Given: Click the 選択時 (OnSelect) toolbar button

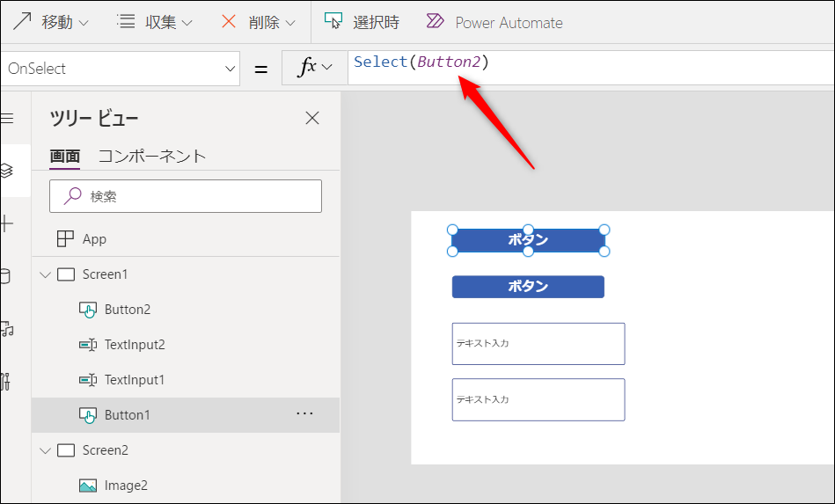Looking at the screenshot, I should [x=363, y=22].
